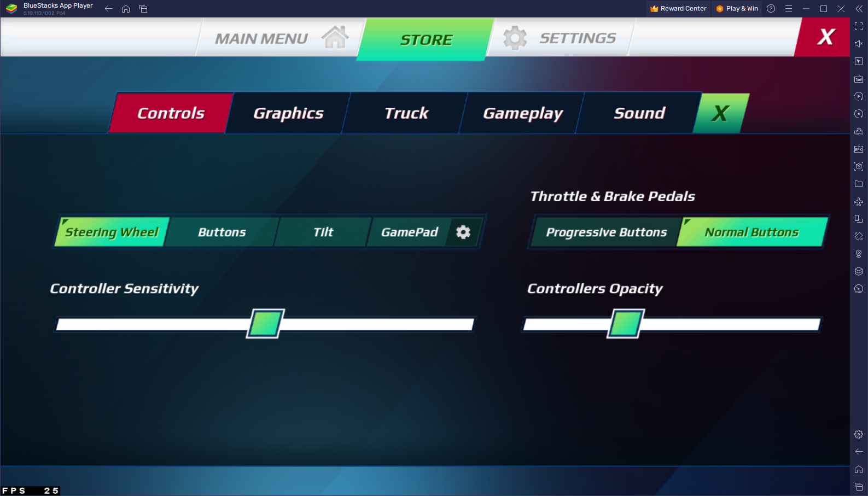Click the title bar back arrow
Image resolution: width=868 pixels, height=496 pixels.
(x=108, y=9)
